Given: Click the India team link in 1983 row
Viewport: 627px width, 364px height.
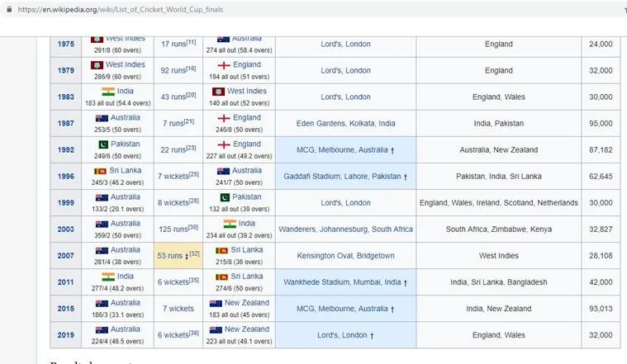Looking at the screenshot, I should click(x=126, y=91).
